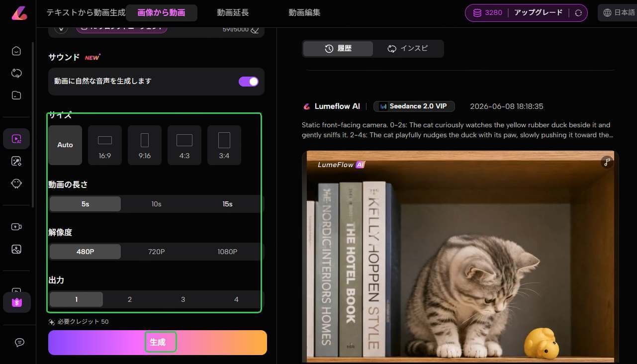The image size is (637, 364).
Task: Open the インスピ inspiration tab
Action: coord(408,49)
